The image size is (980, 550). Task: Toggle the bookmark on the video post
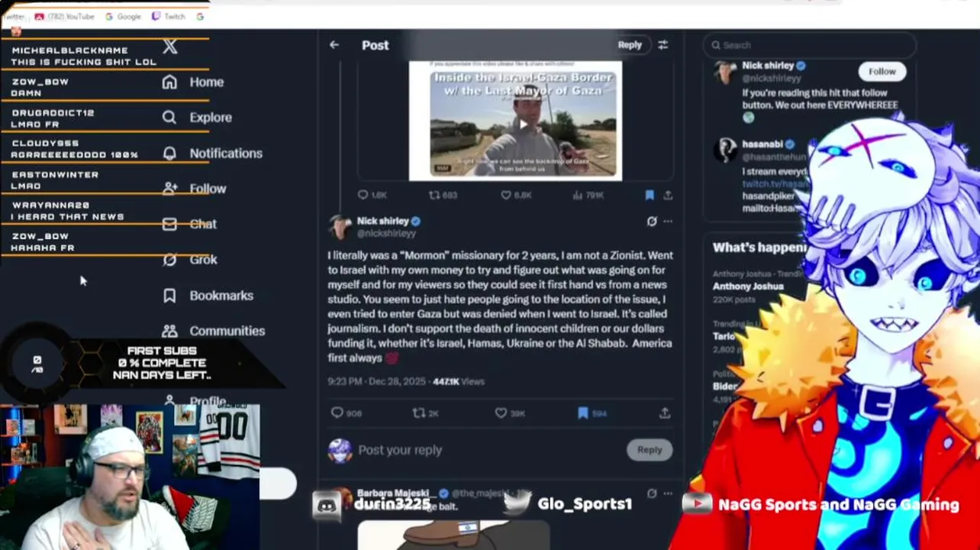[x=650, y=196]
